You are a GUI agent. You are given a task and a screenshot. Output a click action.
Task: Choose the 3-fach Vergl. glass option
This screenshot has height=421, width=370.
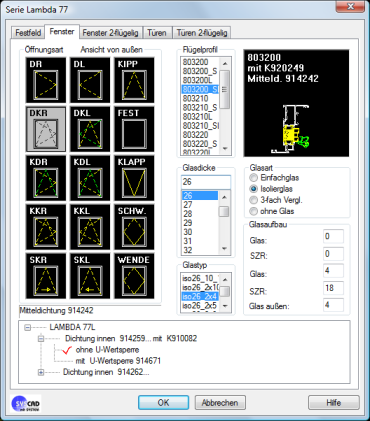tap(254, 200)
